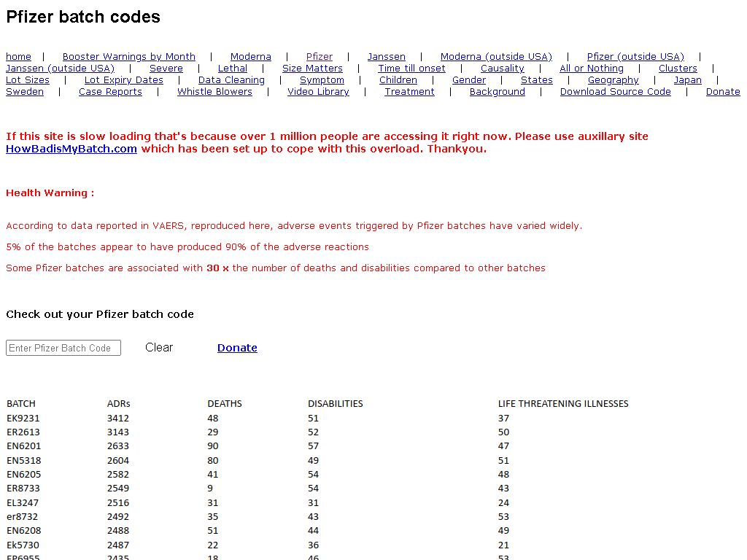The height and width of the screenshot is (560, 747).
Task: Select ADRs value 2516
Action: click(x=118, y=503)
